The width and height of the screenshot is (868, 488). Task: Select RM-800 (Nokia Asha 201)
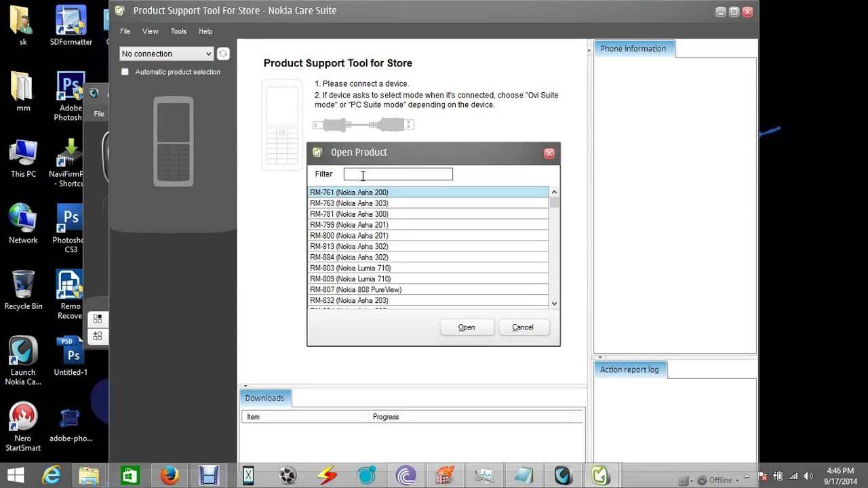tap(428, 236)
